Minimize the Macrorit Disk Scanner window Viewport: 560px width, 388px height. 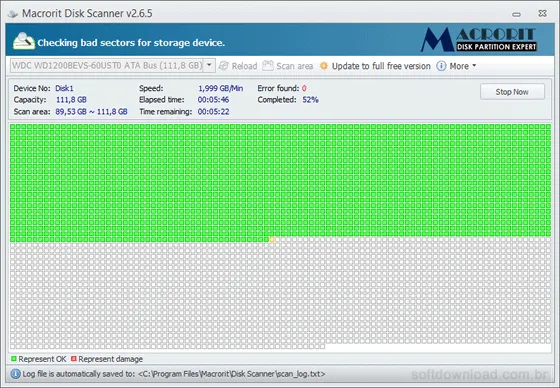[516, 14]
